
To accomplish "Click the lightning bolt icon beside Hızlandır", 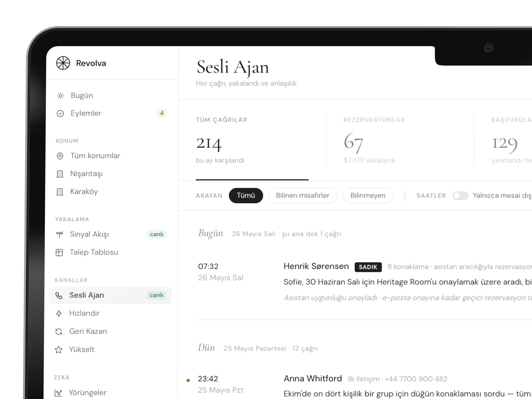I will coord(59,313).
